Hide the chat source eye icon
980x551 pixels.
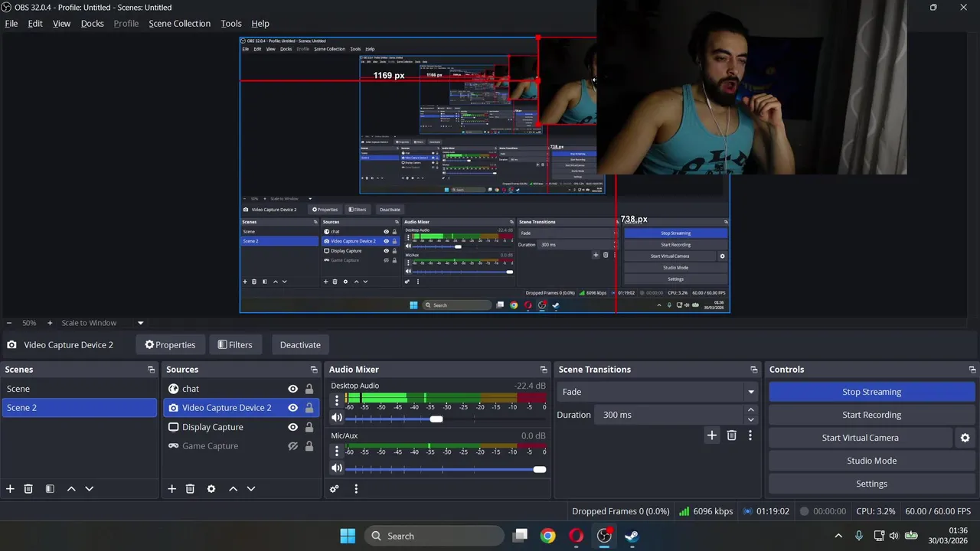[292, 389]
